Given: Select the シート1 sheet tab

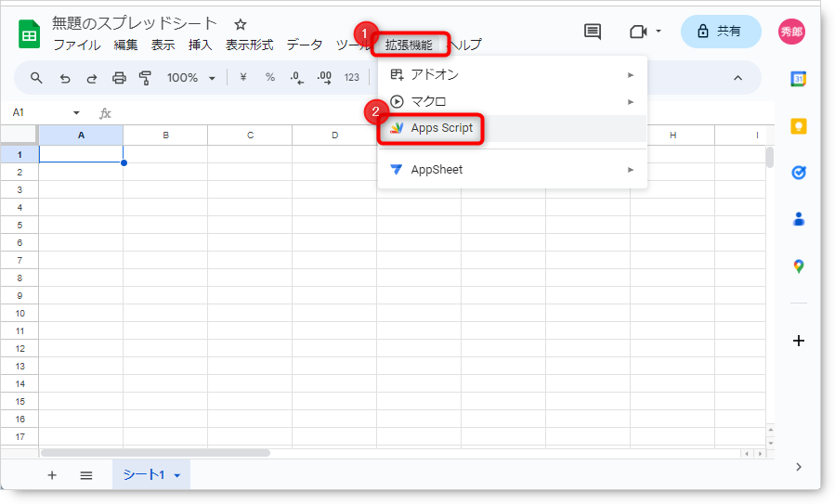Looking at the screenshot, I should tap(151, 474).
